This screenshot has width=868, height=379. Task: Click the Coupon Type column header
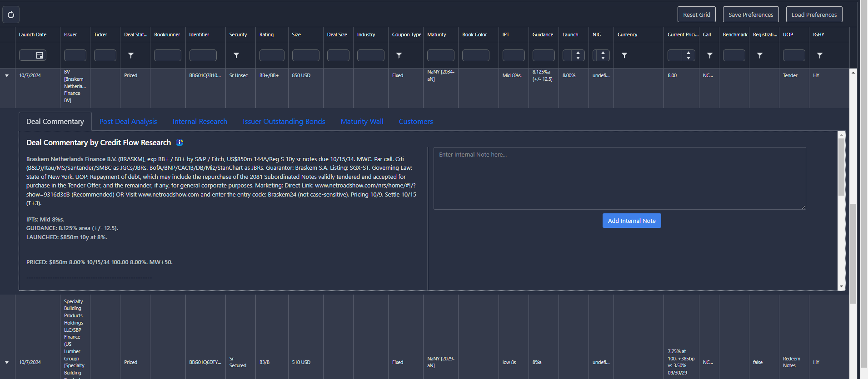407,34
